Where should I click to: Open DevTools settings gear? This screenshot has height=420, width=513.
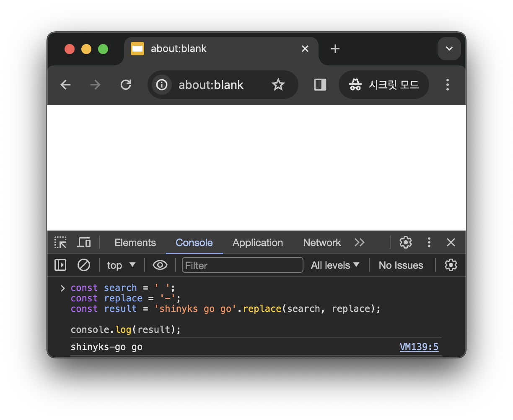point(405,242)
